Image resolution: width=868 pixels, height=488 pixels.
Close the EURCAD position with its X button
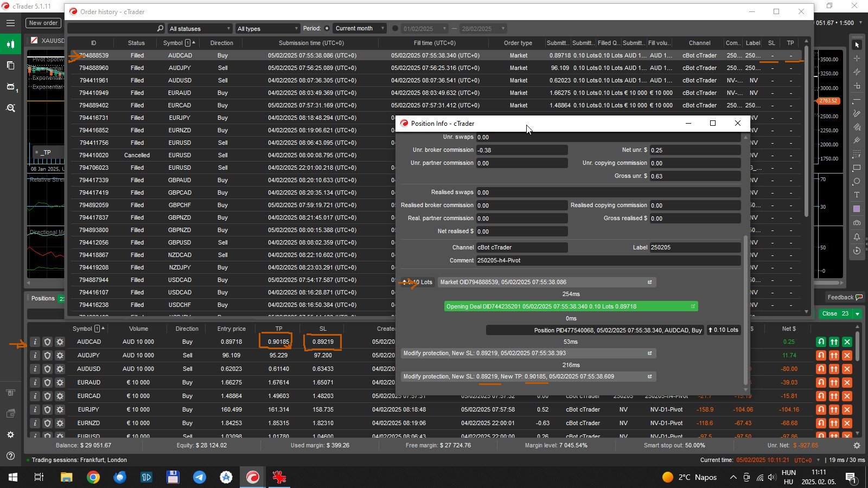tap(847, 396)
